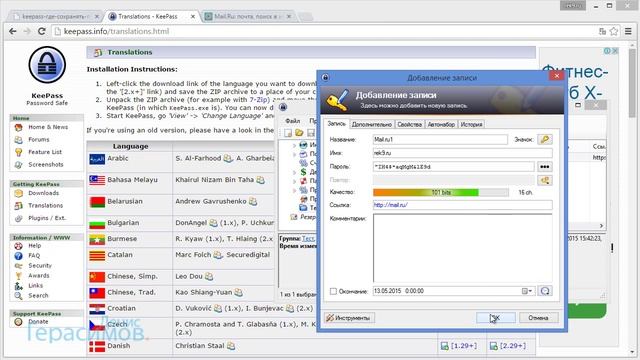Image resolution: width=640 pixels, height=360 pixels.
Task: Open the Security sidebar link
Action: pos(40,266)
